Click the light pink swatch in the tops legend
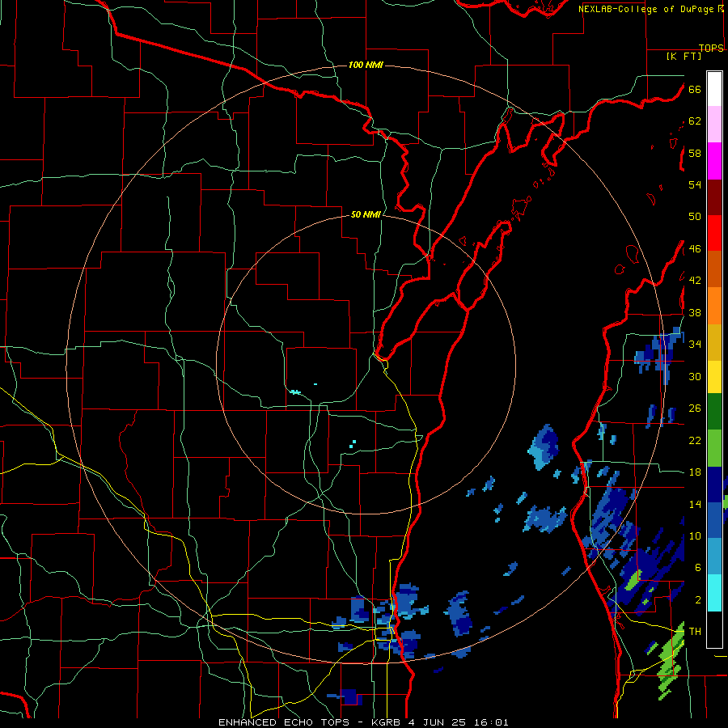 click(x=714, y=124)
